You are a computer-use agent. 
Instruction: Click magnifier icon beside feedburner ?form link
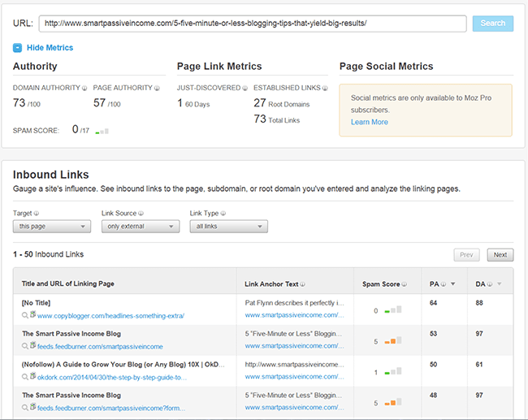25,408
